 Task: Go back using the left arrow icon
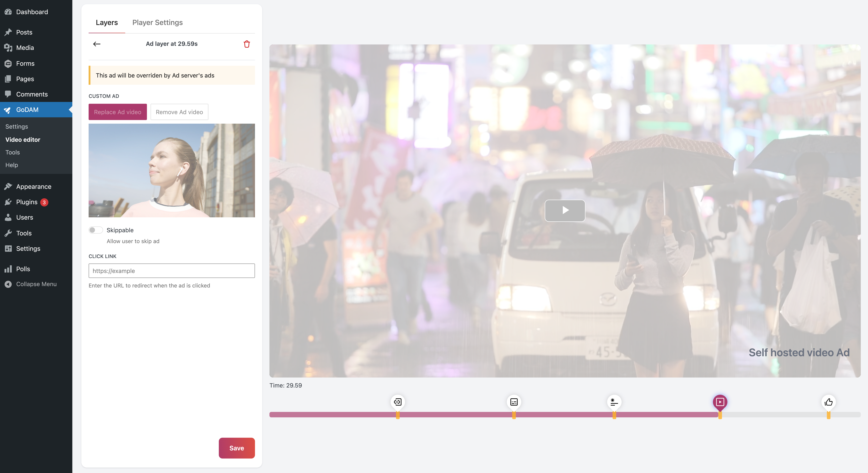[x=97, y=44]
